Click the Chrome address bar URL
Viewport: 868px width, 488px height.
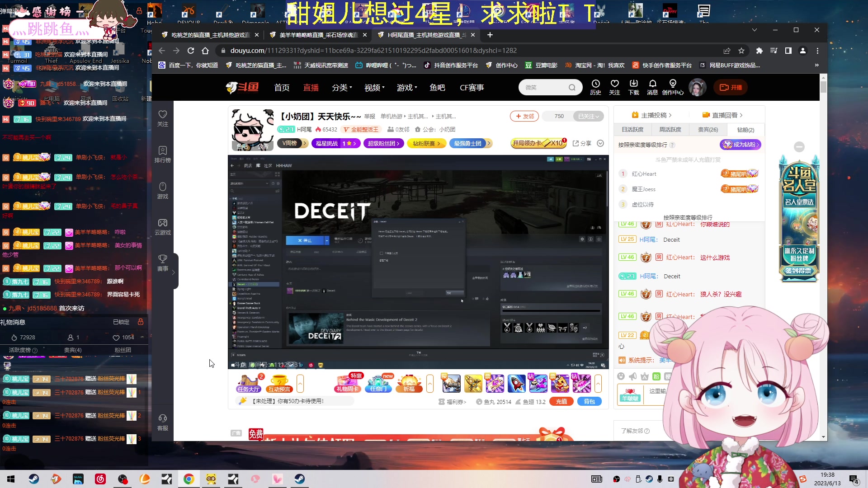coord(373,51)
